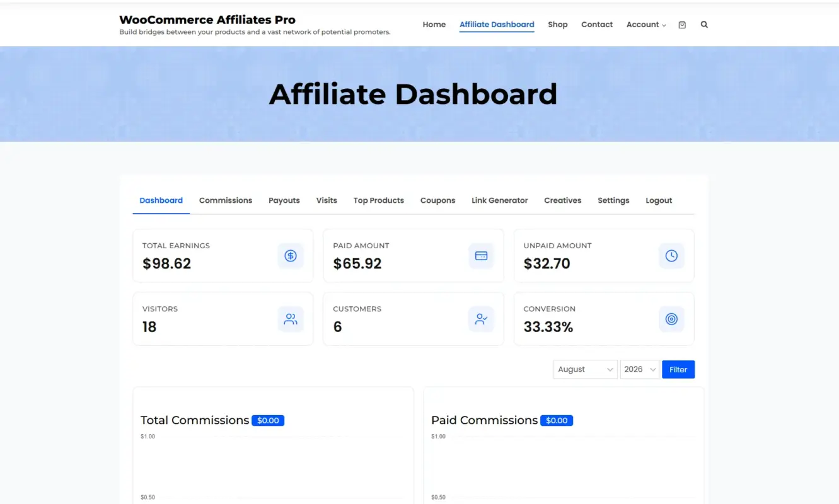
Task: Open the Contact page
Action: click(597, 25)
